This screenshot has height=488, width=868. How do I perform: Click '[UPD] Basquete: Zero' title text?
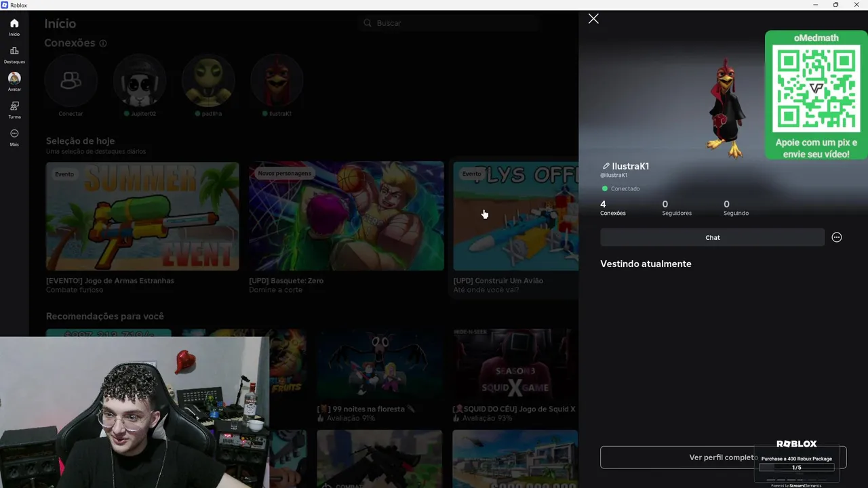pyautogui.click(x=286, y=281)
